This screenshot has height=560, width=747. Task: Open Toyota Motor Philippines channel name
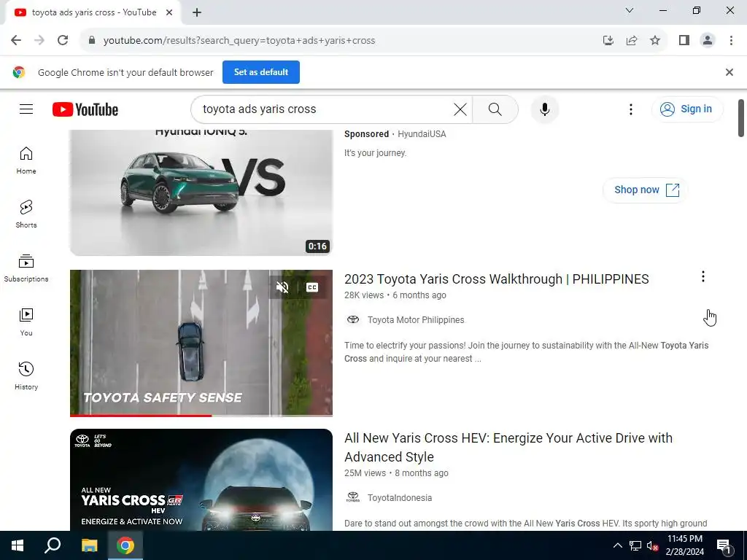tap(415, 320)
